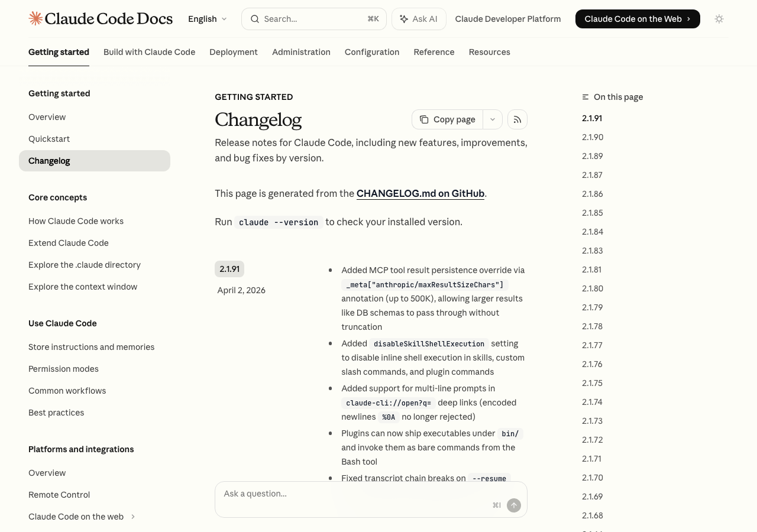Click the On this page outline icon
The width and height of the screenshot is (757, 532).
[x=585, y=96]
